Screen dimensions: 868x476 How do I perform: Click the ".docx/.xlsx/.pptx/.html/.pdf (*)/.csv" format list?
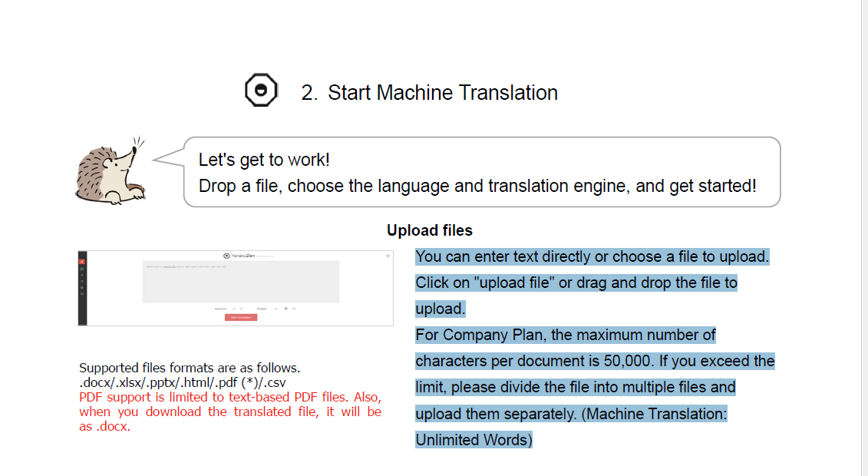[182, 382]
